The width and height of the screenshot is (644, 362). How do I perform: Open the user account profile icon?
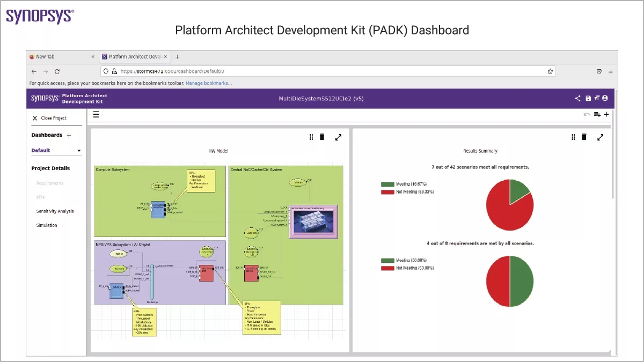(x=605, y=98)
